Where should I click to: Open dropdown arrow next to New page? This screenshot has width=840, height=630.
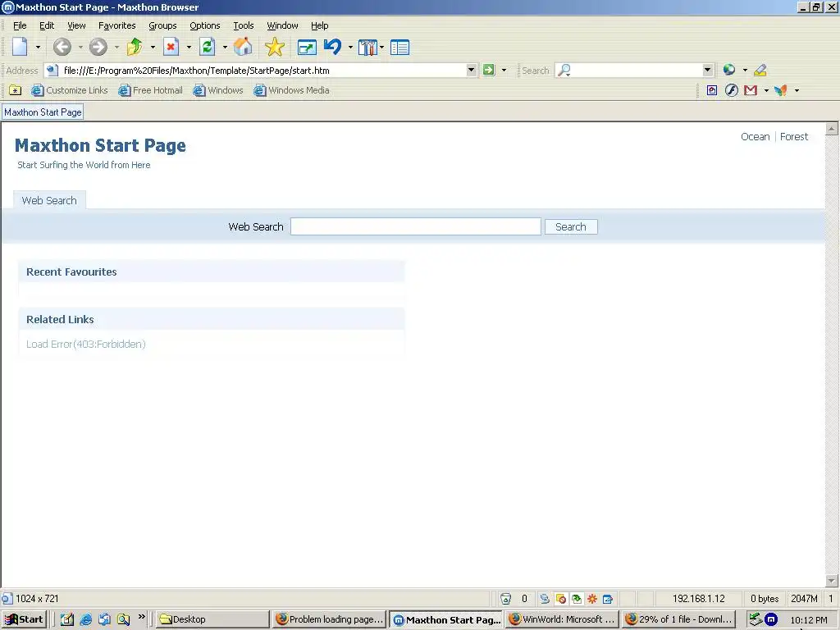(x=38, y=48)
